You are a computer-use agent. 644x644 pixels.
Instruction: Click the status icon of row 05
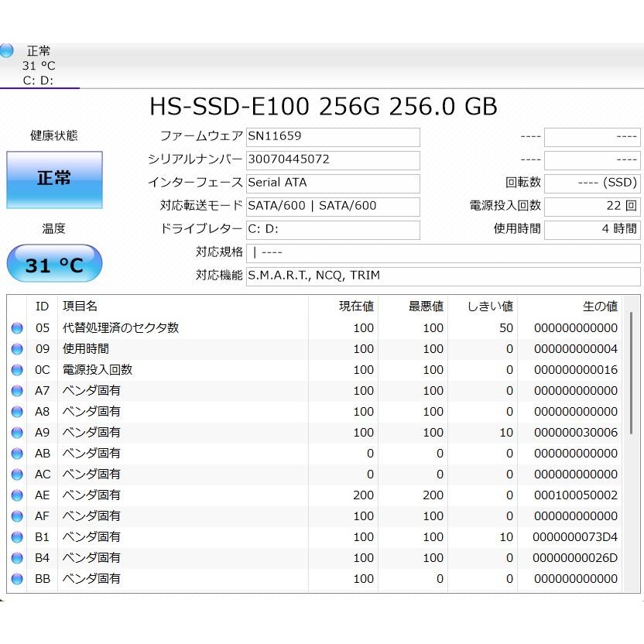point(17,328)
